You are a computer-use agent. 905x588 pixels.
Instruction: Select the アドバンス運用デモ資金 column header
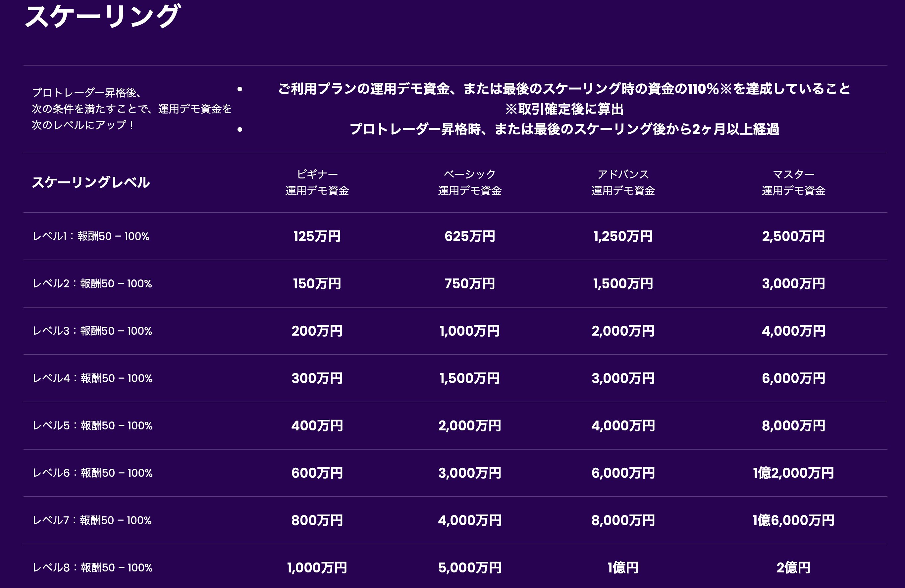coord(623,182)
